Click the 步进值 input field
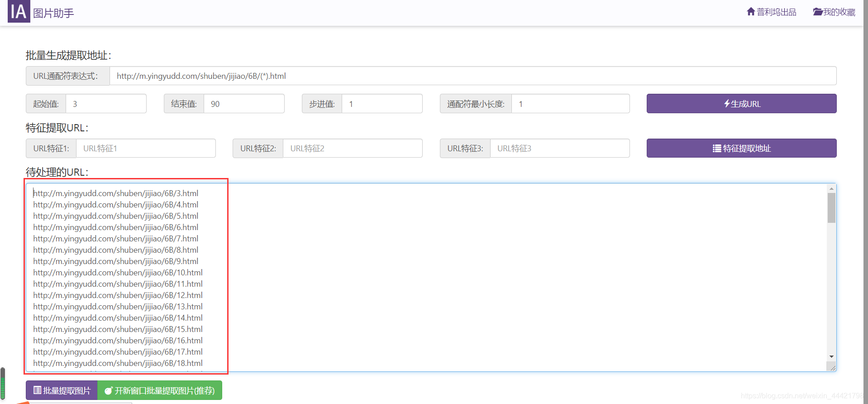The height and width of the screenshot is (404, 868). coord(382,104)
